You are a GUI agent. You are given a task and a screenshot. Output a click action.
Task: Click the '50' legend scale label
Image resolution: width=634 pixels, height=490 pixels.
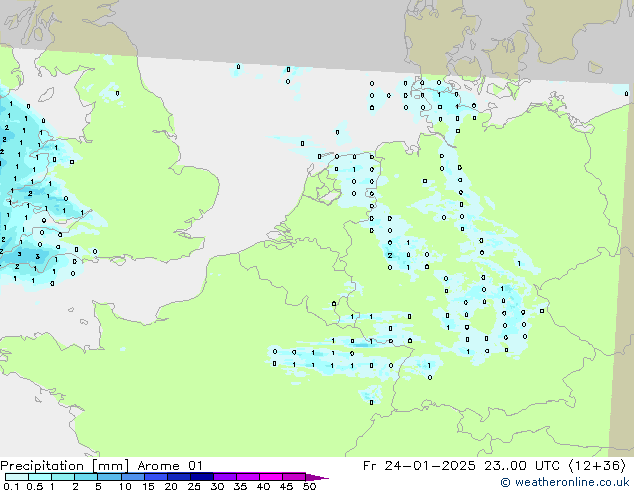(309, 486)
